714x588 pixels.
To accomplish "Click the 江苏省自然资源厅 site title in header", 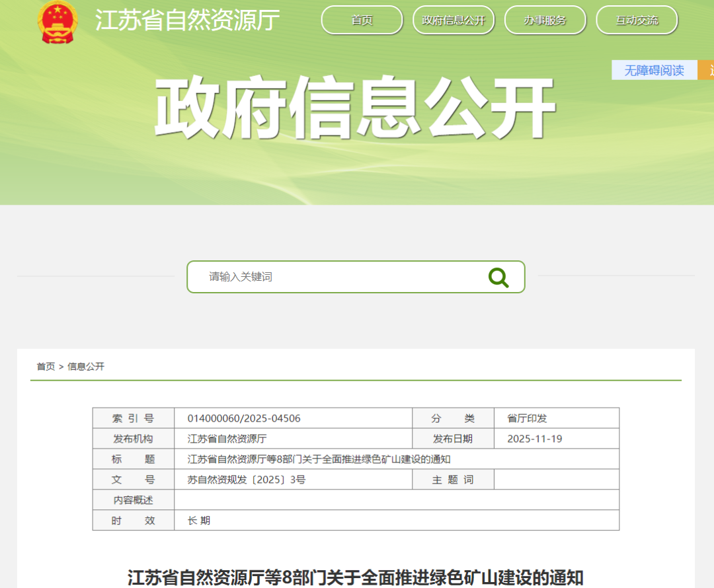I will click(x=188, y=20).
